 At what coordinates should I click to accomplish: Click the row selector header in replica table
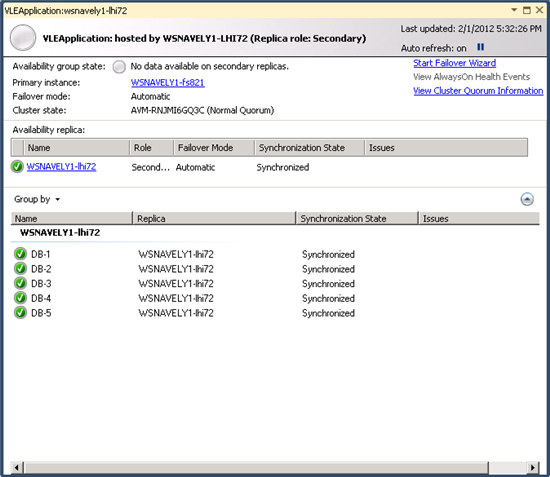pos(18,148)
